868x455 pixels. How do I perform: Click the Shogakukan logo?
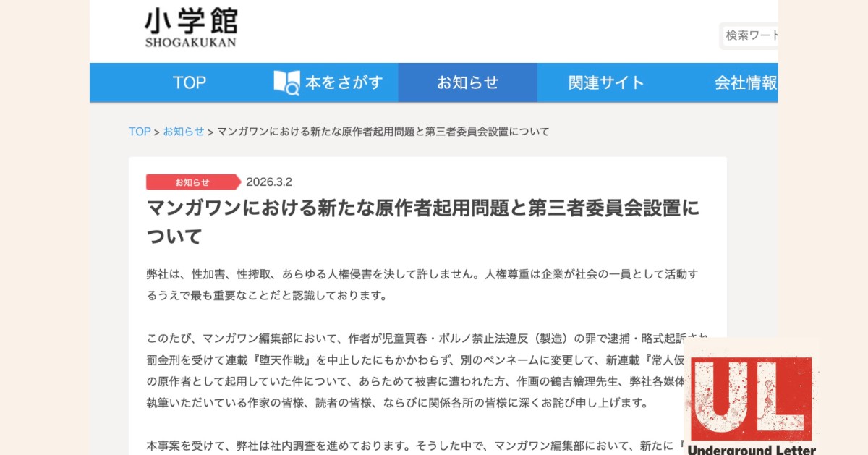(190, 28)
